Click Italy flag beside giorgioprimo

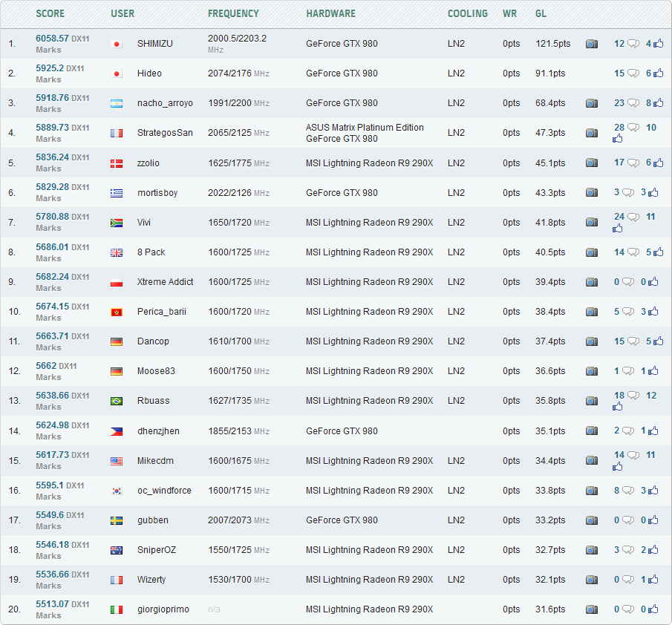click(116, 610)
